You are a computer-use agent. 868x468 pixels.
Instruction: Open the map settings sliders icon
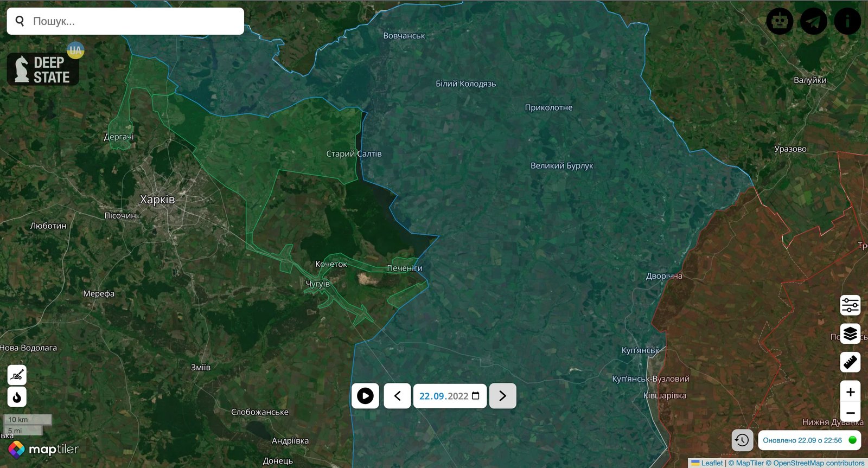(850, 305)
